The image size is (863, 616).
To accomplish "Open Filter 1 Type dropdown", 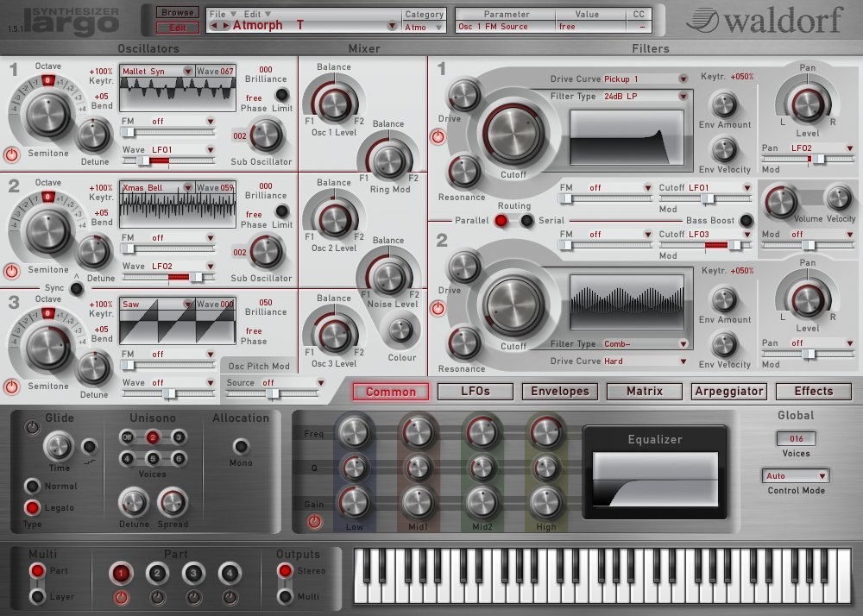I will click(x=646, y=97).
